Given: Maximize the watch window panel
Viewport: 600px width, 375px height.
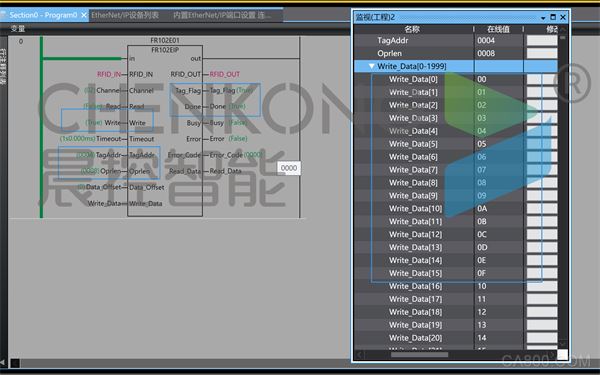Looking at the screenshot, I should coord(553,17).
